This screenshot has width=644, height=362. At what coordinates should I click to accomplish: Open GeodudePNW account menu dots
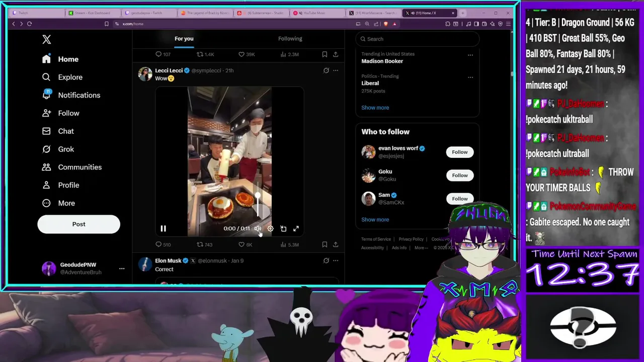[x=121, y=268]
